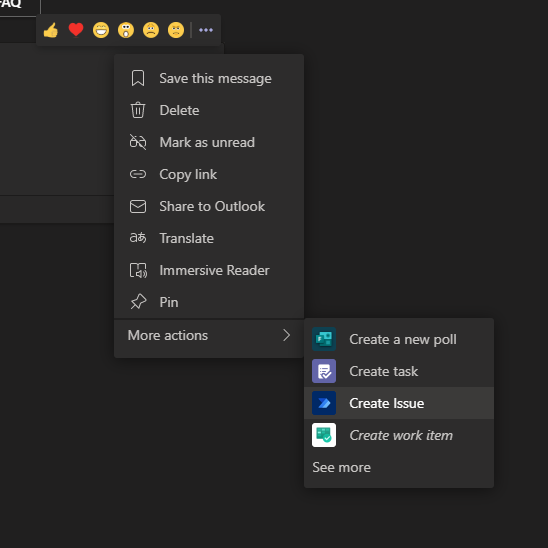The width and height of the screenshot is (548, 548).
Task: React with the thumbs up emoji
Action: 51,30
